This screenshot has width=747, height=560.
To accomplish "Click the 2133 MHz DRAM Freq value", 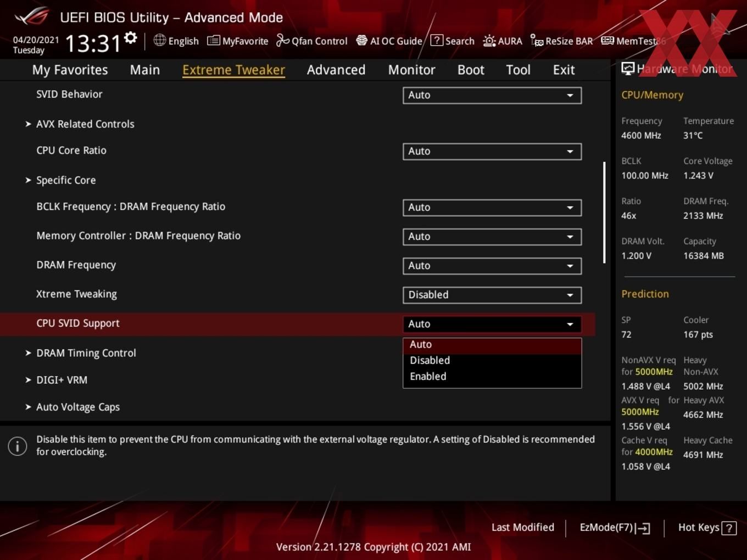I will 703,216.
